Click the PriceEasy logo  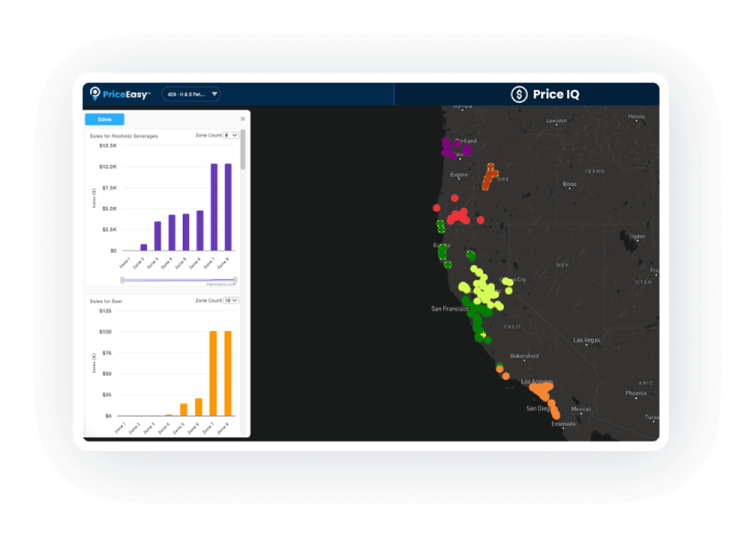[x=120, y=94]
